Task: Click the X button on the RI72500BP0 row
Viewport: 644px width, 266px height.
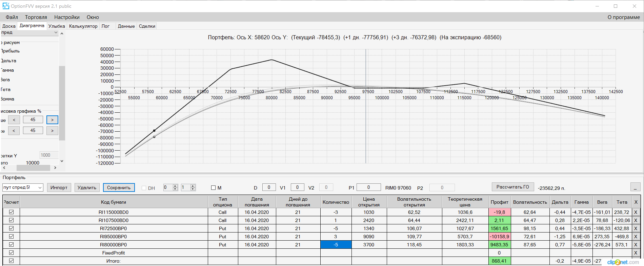Action: 636,228
